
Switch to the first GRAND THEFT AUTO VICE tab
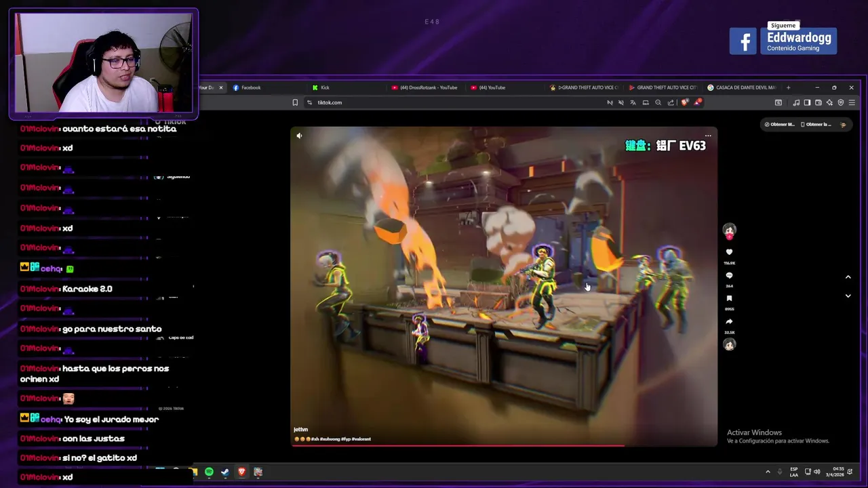584,87
